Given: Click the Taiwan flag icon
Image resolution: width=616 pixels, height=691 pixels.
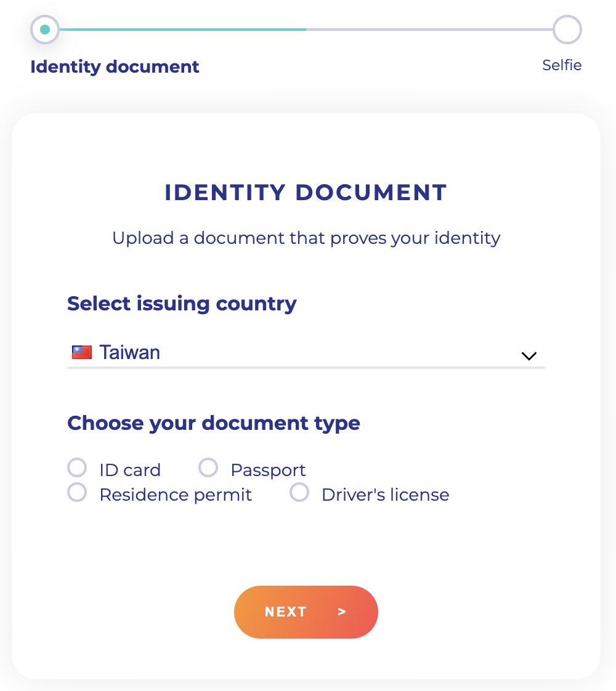Looking at the screenshot, I should click(x=81, y=352).
